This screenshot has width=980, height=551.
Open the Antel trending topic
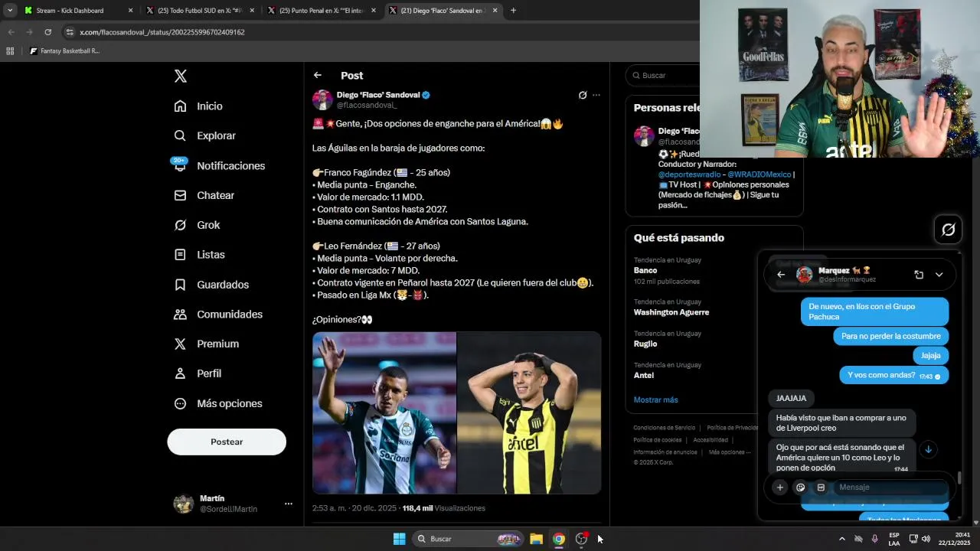click(x=644, y=375)
